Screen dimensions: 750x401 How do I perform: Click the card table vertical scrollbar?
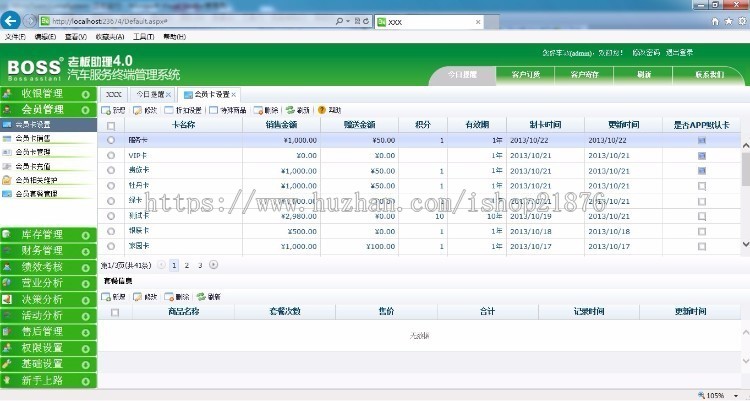coord(744,190)
